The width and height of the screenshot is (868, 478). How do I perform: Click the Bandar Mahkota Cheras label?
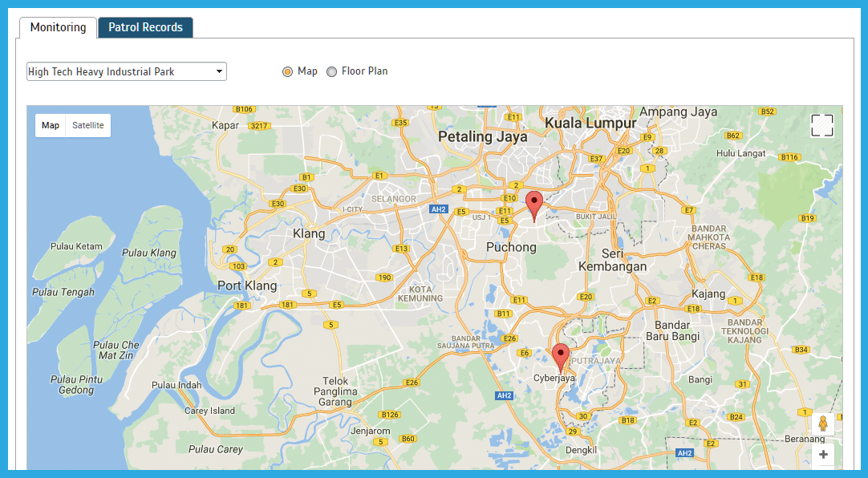pos(708,237)
